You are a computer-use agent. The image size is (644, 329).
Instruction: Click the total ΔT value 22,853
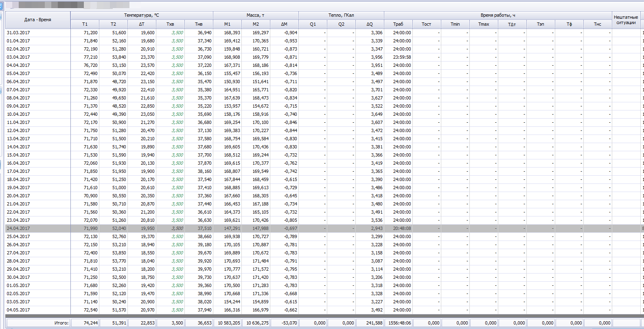coord(148,323)
